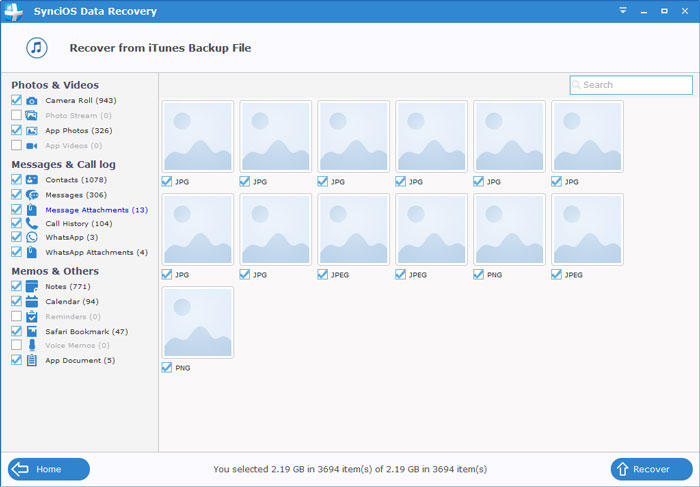This screenshot has height=487, width=700.
Task: Check the Photo Stream checkbox
Action: pos(16,115)
